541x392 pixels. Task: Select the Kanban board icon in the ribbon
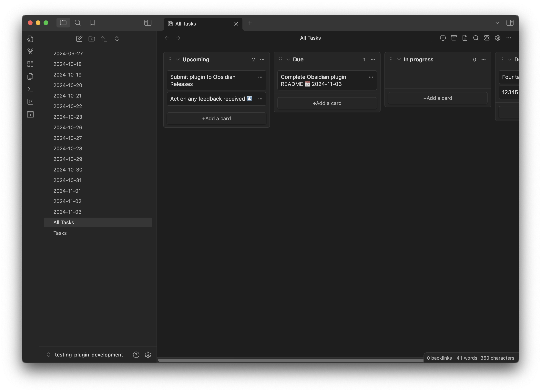(x=30, y=102)
